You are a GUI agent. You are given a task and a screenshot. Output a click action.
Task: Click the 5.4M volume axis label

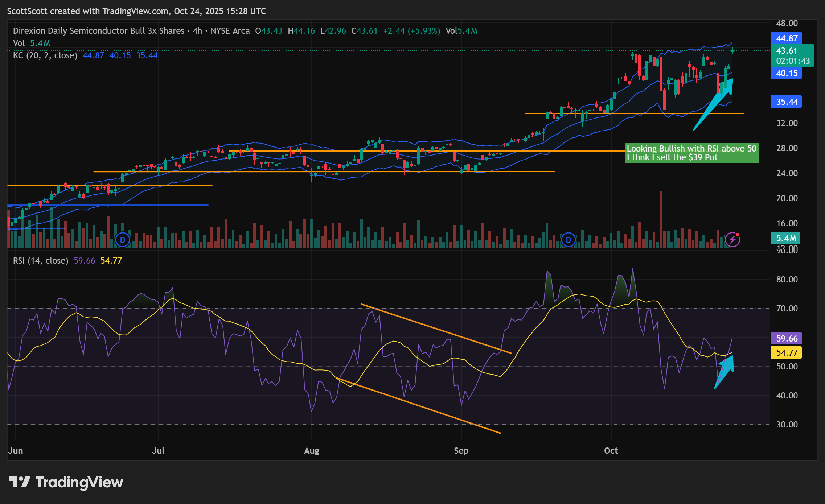point(785,238)
